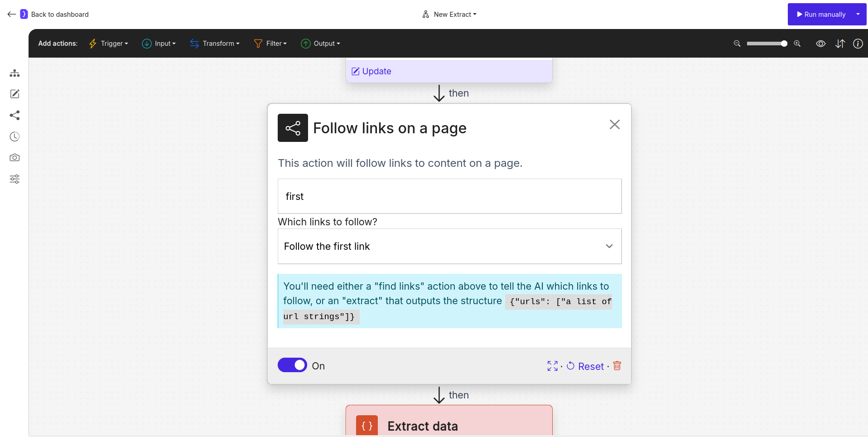Toggle preview mode with the eye icon
Image resolution: width=868 pixels, height=437 pixels.
pos(821,44)
